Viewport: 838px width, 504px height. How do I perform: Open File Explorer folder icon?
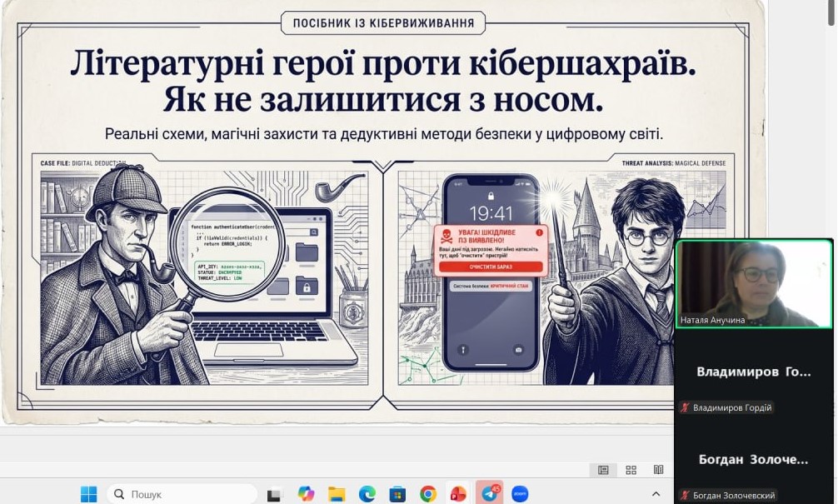point(337,494)
